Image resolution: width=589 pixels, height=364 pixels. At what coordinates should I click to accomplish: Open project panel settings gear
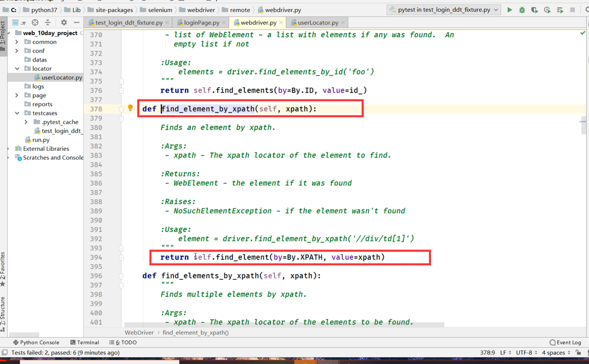point(64,23)
